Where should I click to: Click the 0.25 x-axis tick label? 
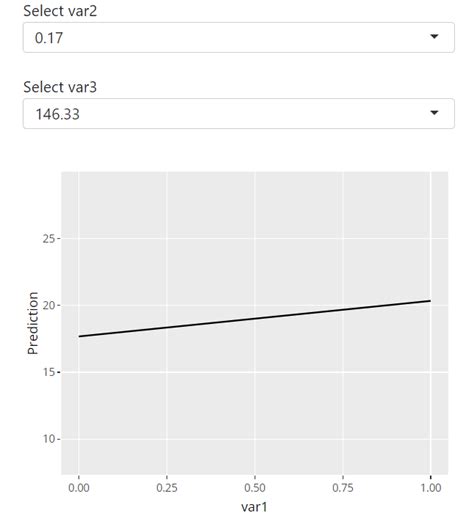click(x=167, y=488)
